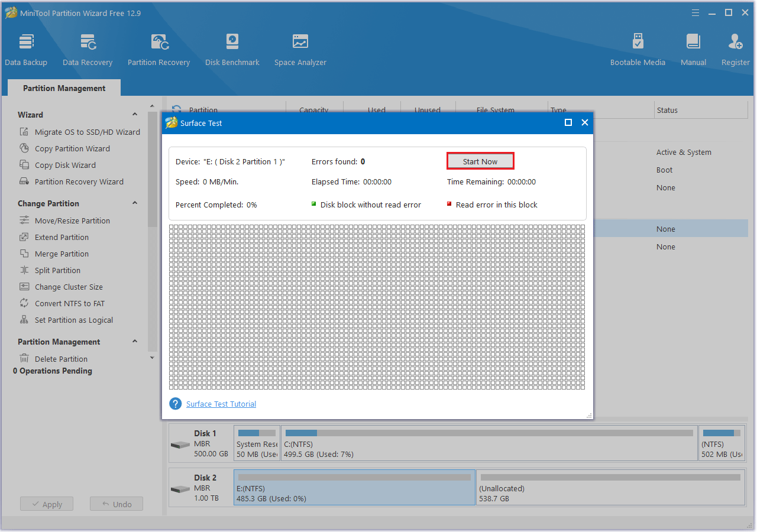The image size is (757, 532).
Task: Maximize the Surface Test dialog
Action: point(568,122)
